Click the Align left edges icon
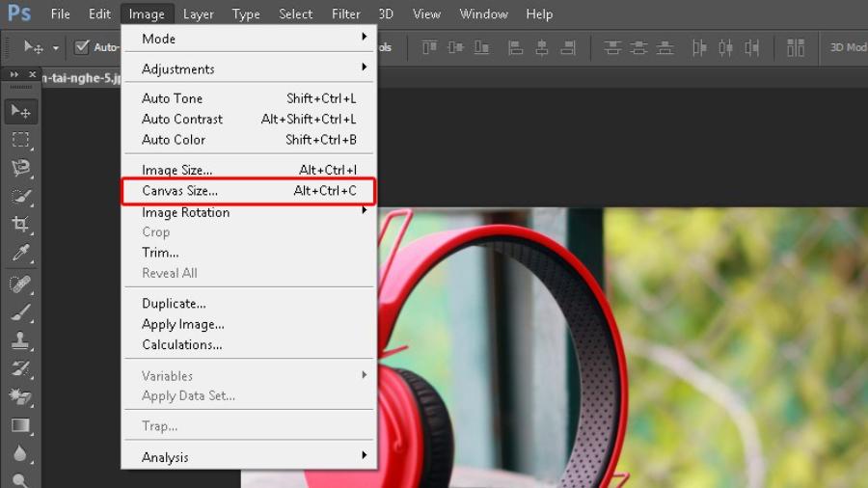 [x=515, y=47]
